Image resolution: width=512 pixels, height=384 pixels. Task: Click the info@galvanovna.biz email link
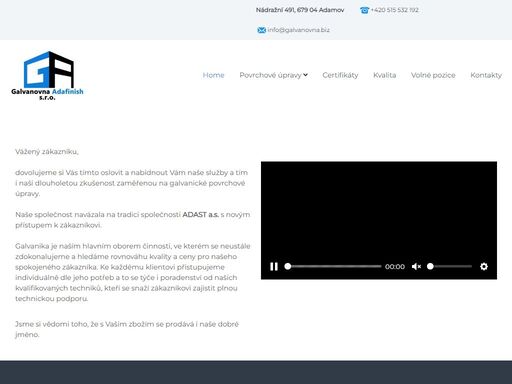click(x=298, y=30)
